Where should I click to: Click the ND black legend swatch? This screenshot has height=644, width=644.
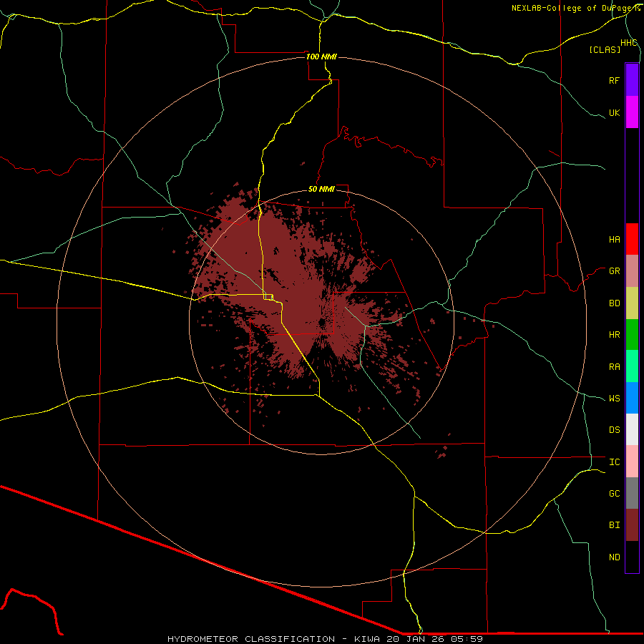(632, 557)
